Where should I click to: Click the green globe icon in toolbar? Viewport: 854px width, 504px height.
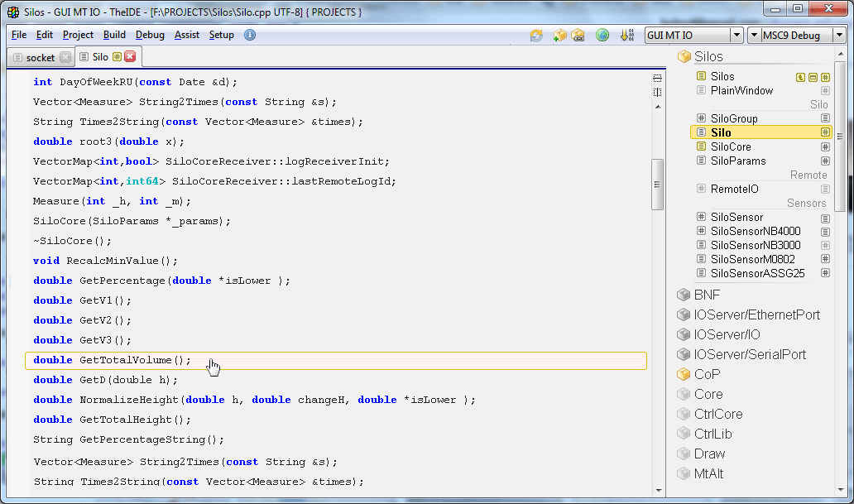tap(602, 36)
